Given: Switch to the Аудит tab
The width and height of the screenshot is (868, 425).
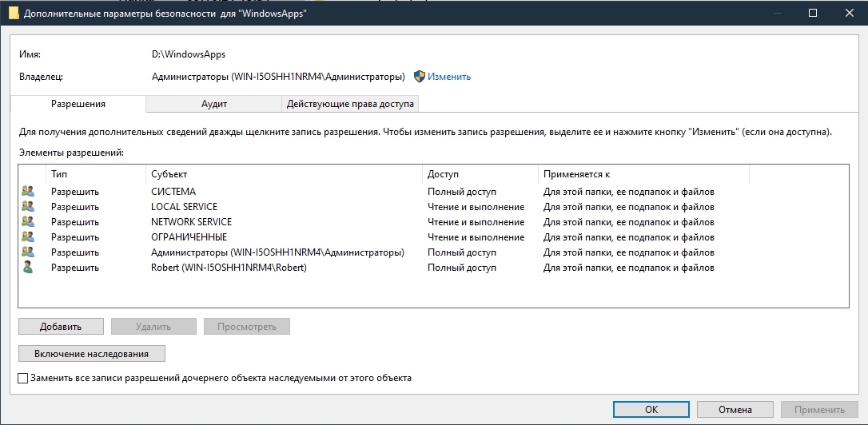Looking at the screenshot, I should click(214, 104).
